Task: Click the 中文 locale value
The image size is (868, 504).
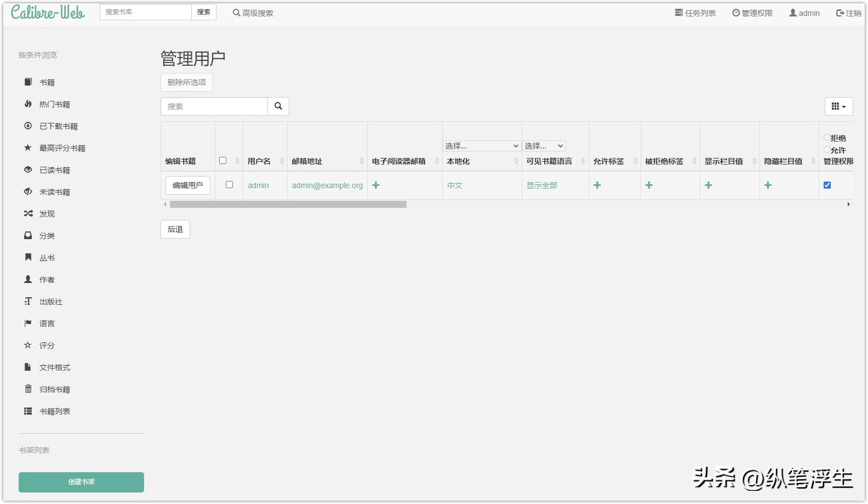Action: coord(455,185)
